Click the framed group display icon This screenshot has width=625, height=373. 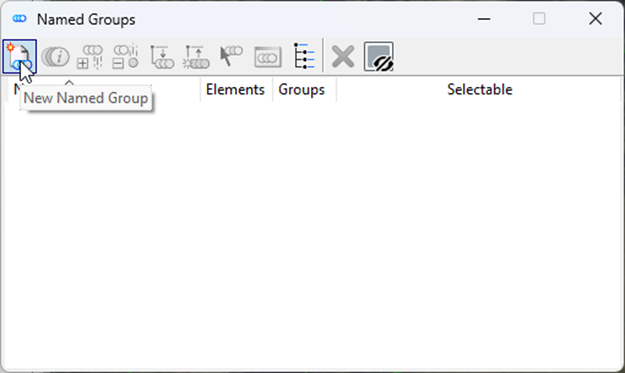(267, 57)
